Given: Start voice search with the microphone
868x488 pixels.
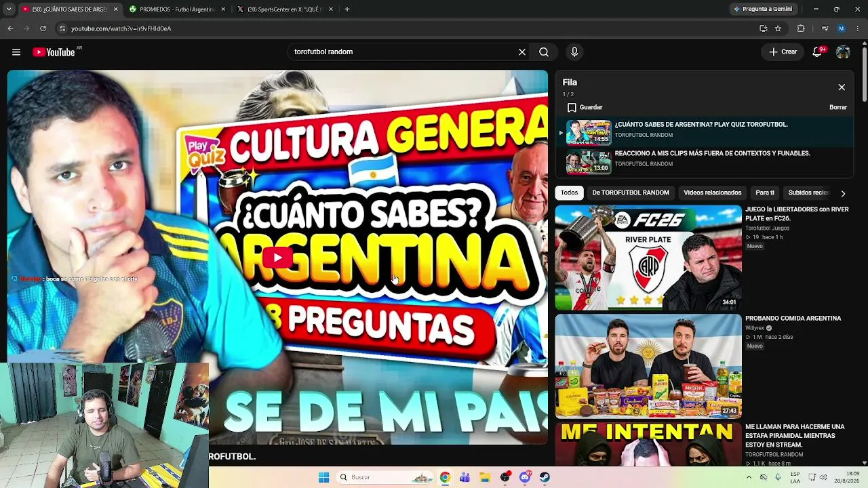Looking at the screenshot, I should click(x=574, y=52).
